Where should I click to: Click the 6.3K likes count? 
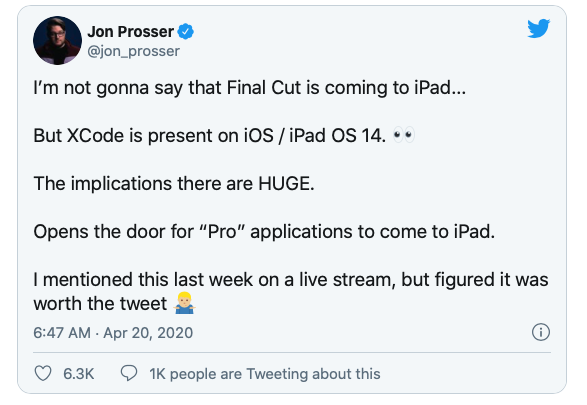[x=78, y=374]
